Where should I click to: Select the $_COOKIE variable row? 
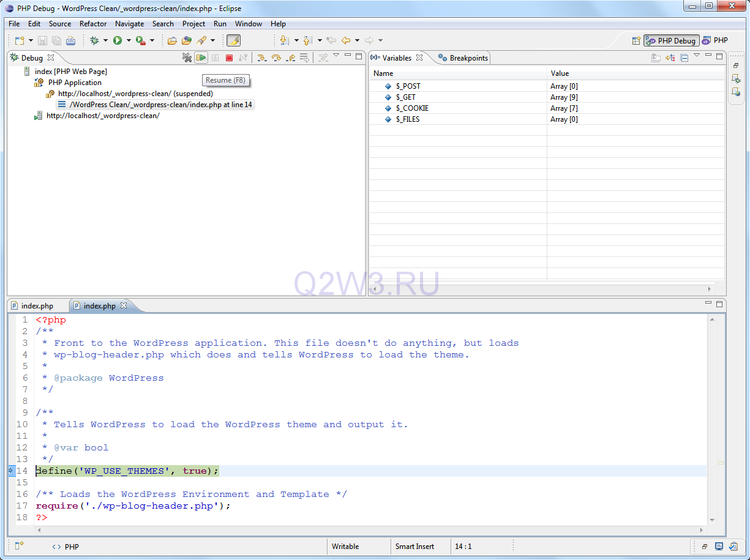pyautogui.click(x=547, y=108)
